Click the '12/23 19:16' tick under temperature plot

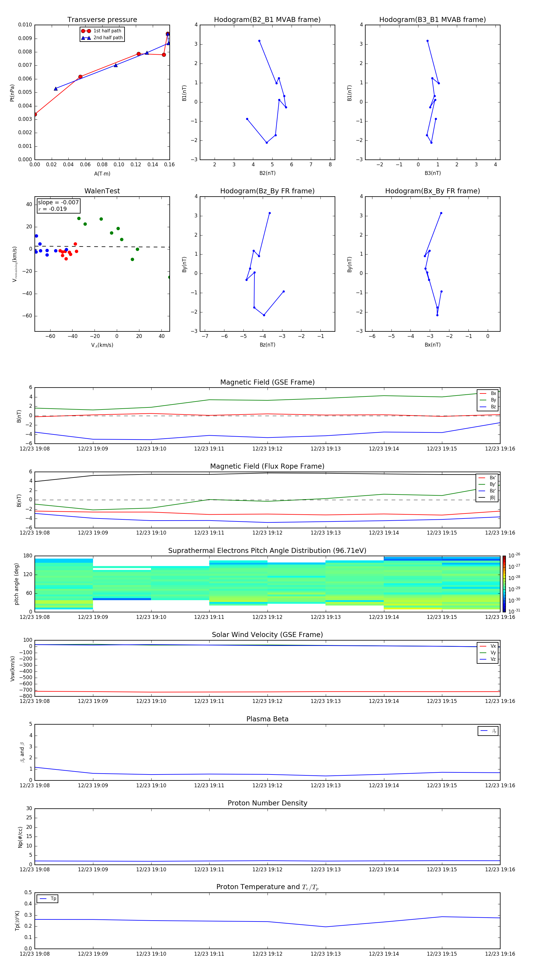pos(500,954)
